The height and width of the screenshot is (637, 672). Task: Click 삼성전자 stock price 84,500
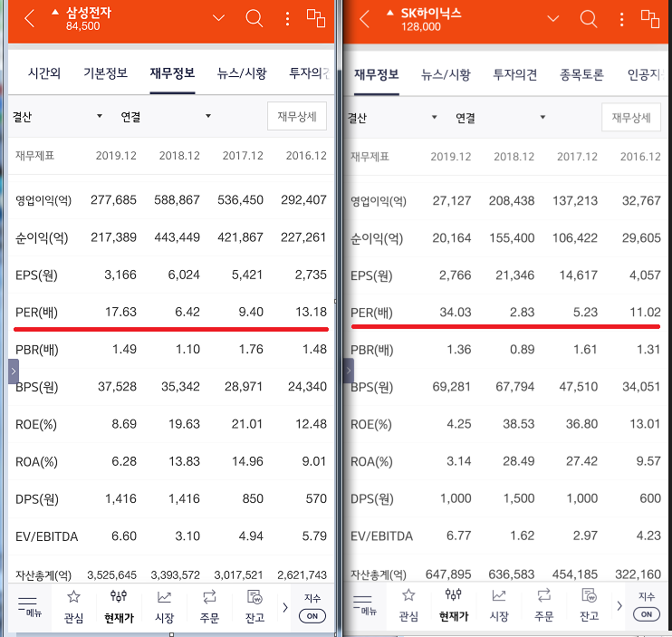(82, 26)
